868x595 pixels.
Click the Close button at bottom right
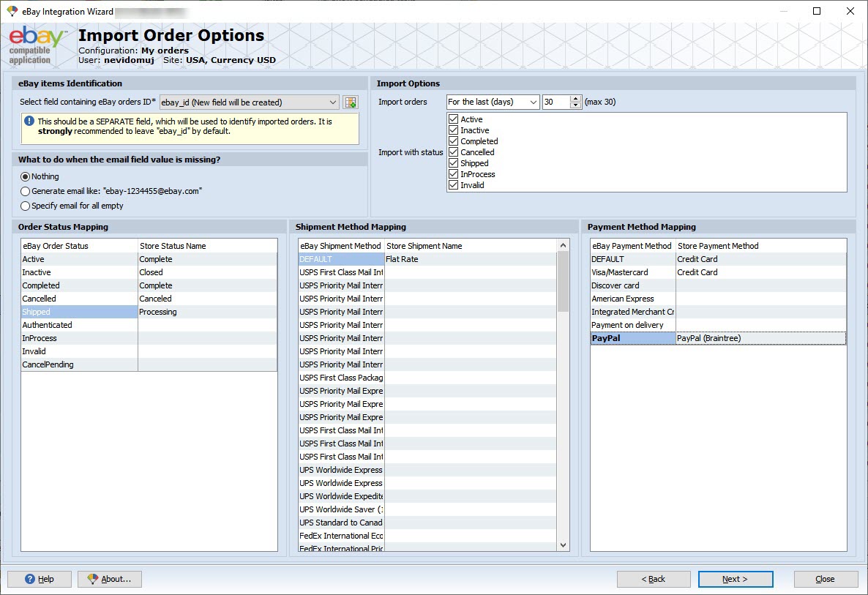pyautogui.click(x=826, y=579)
